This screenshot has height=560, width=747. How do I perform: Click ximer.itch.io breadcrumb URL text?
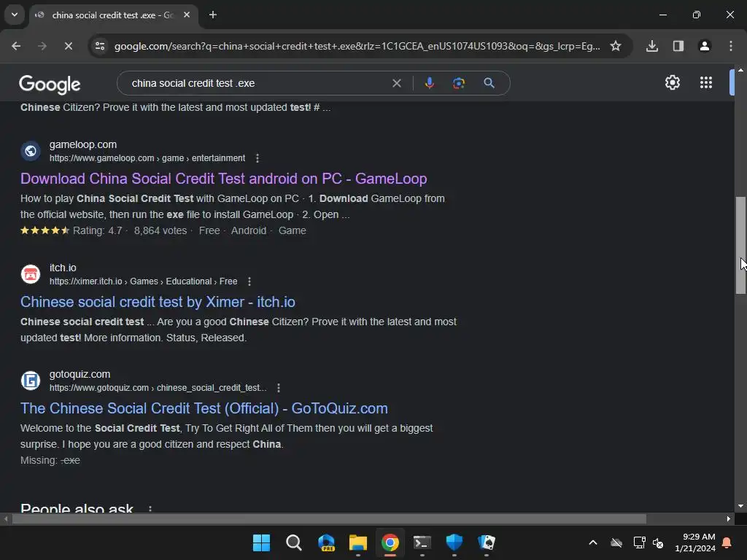point(144,281)
